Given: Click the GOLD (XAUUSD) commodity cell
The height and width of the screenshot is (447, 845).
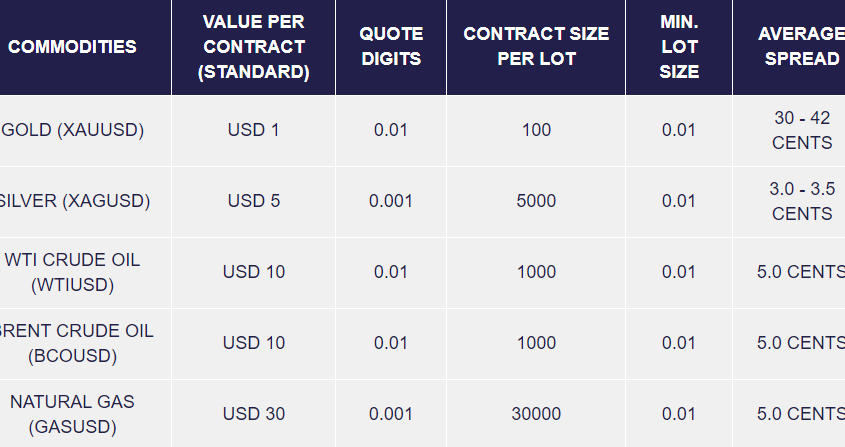Looking at the screenshot, I should [74, 130].
